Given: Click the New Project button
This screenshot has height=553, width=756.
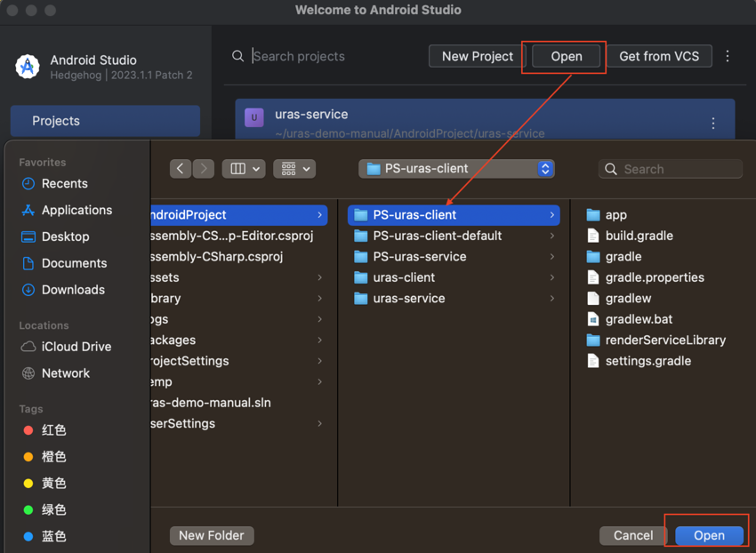Looking at the screenshot, I should tap(478, 56).
